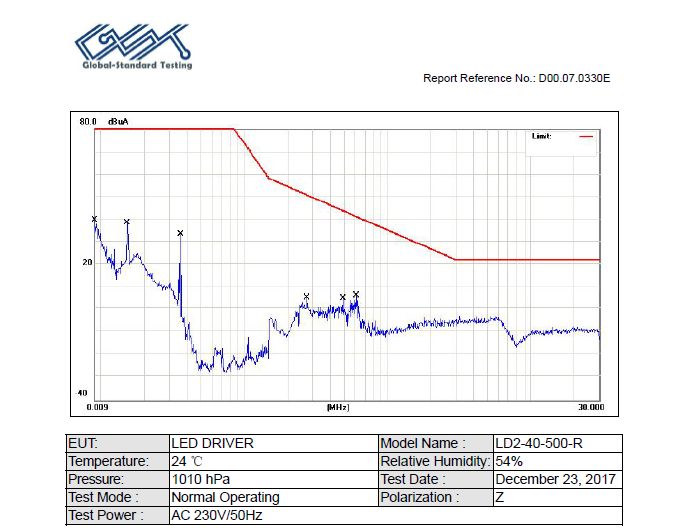Click the 54% relative humidity value
The height and width of the screenshot is (530, 680).
tap(509, 461)
